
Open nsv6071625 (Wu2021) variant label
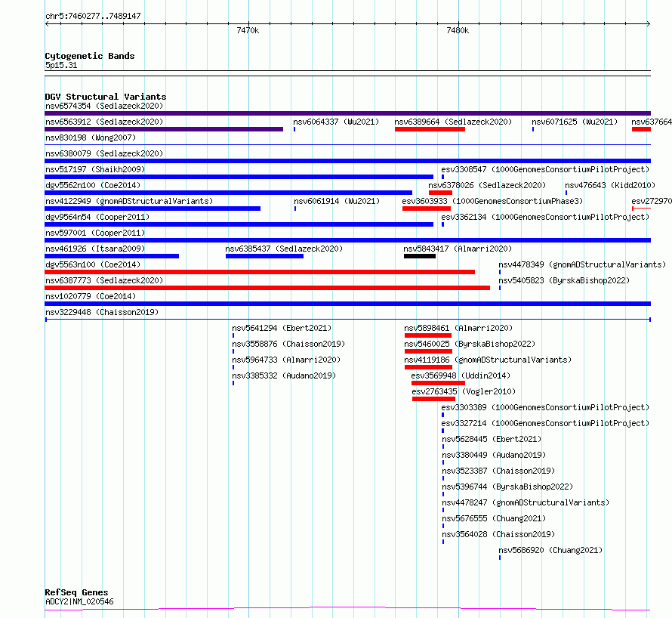point(575,122)
